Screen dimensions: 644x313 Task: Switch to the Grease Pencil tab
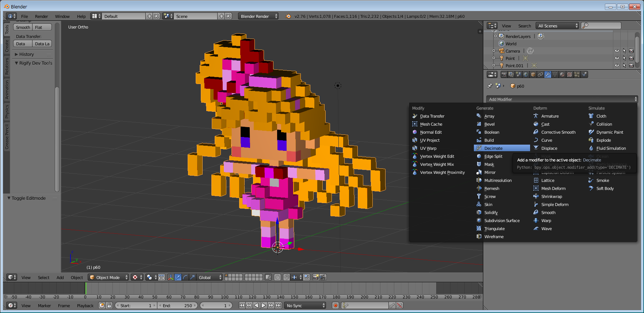coord(7,137)
